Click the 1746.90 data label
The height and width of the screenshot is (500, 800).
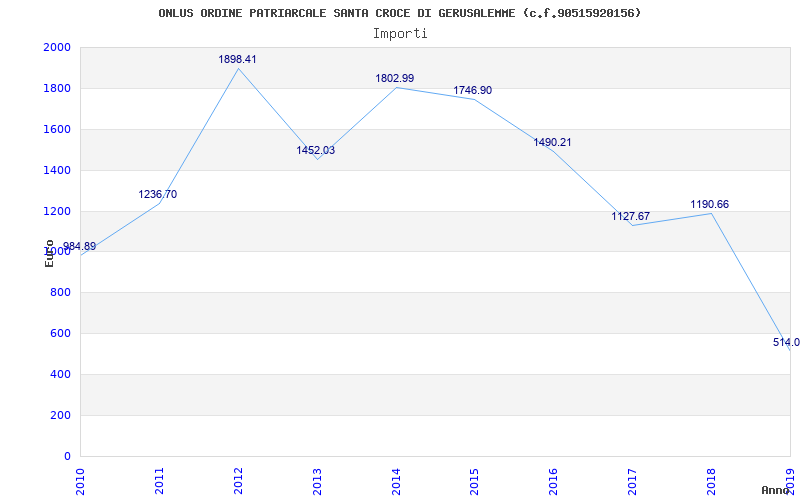(473, 90)
